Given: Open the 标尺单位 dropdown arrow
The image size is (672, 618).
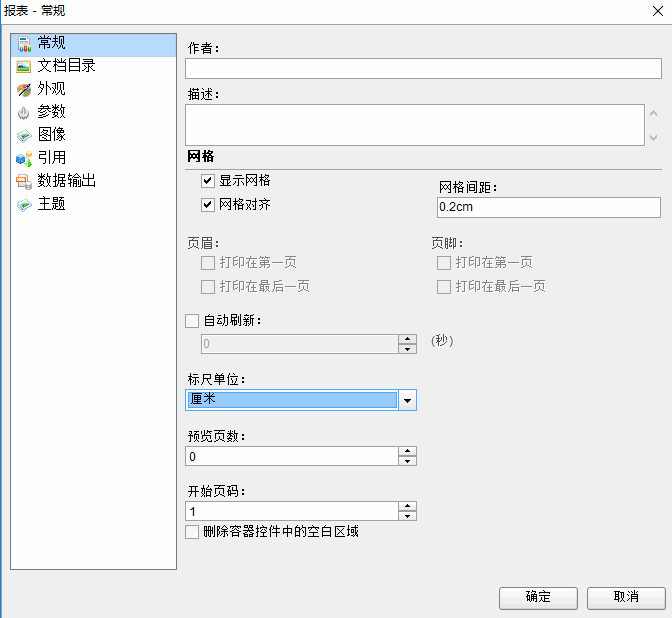Looking at the screenshot, I should (407, 400).
